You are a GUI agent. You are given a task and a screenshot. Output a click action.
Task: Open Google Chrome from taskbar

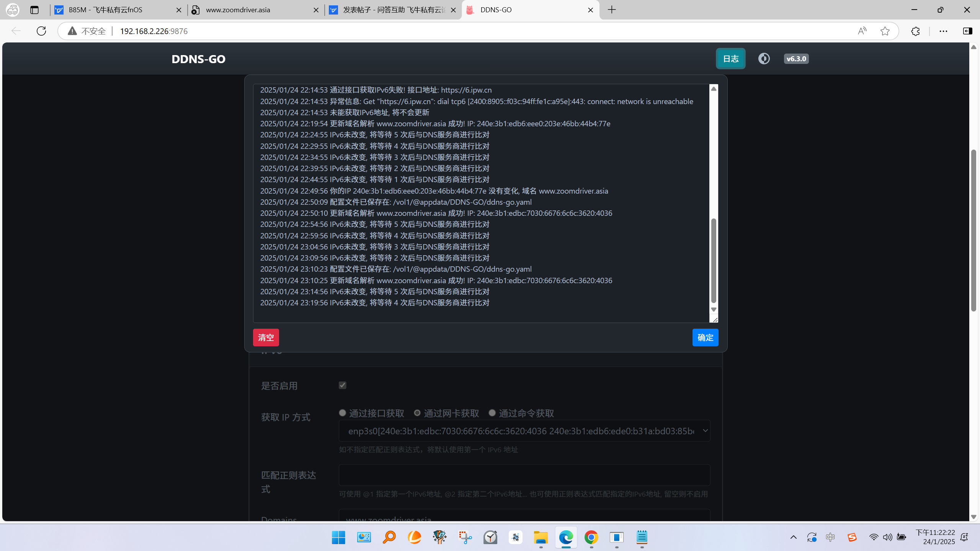[x=591, y=538]
